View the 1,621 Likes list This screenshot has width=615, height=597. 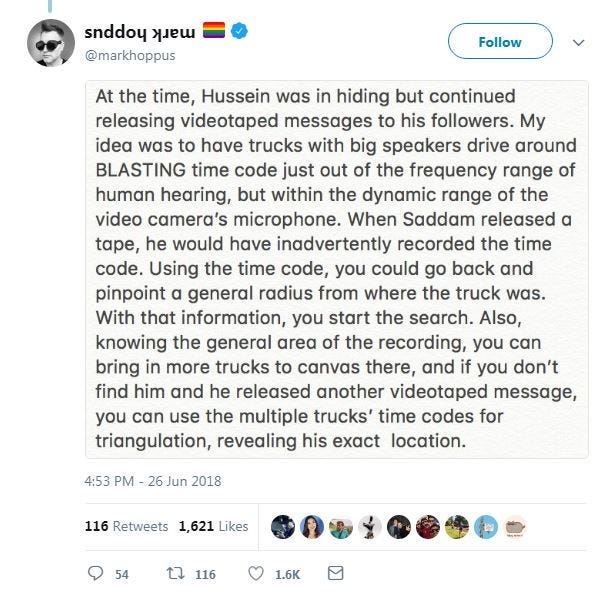[x=213, y=526]
